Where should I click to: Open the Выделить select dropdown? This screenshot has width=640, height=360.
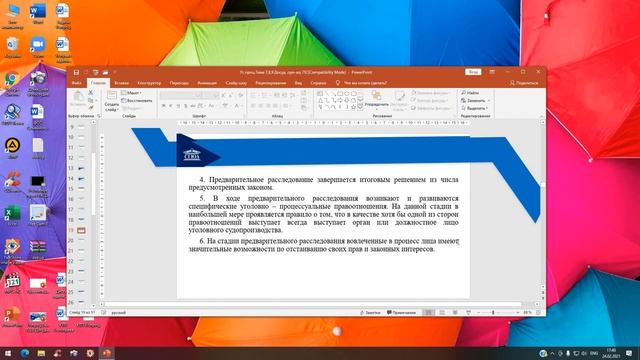click(x=475, y=108)
